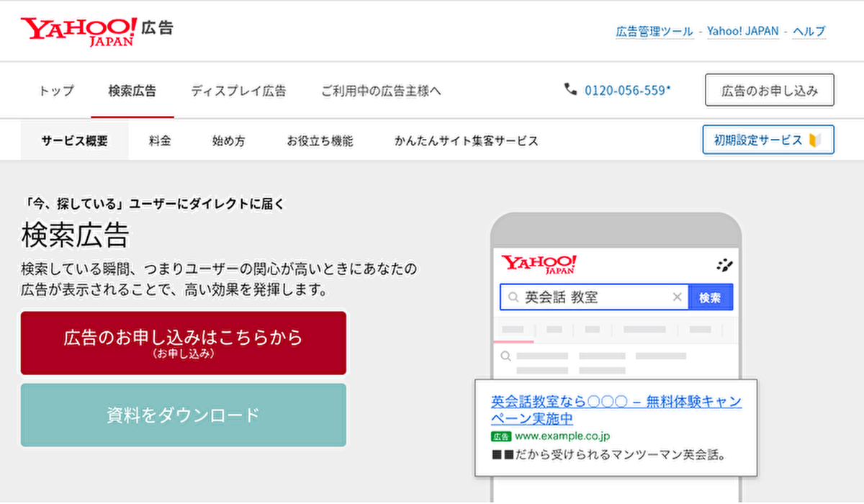Screen dimensions: 864x504
Task: Open the ディスプレイ広告 navigation item
Action: click(x=238, y=91)
